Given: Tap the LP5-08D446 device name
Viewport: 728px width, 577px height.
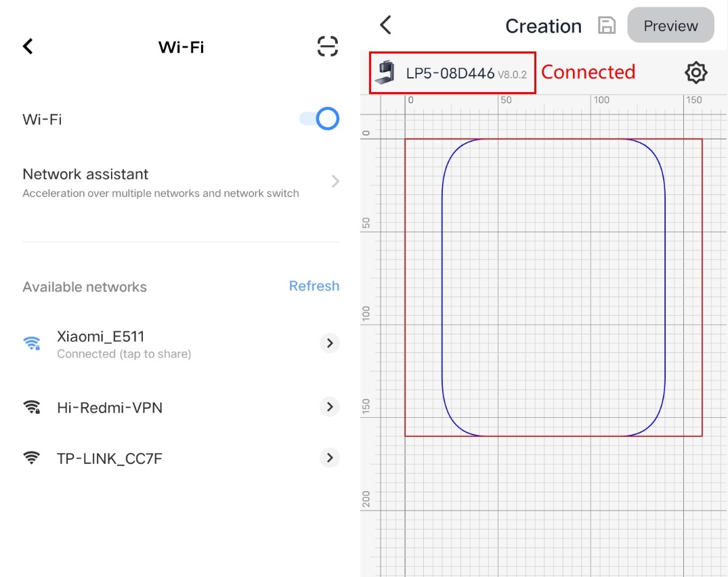Looking at the screenshot, I should 450,73.
